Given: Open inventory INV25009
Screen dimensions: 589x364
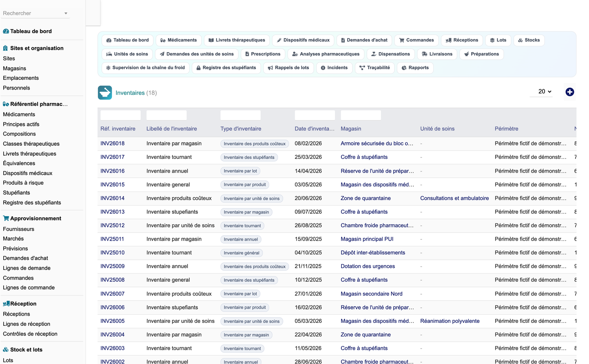Looking at the screenshot, I should pos(113,266).
